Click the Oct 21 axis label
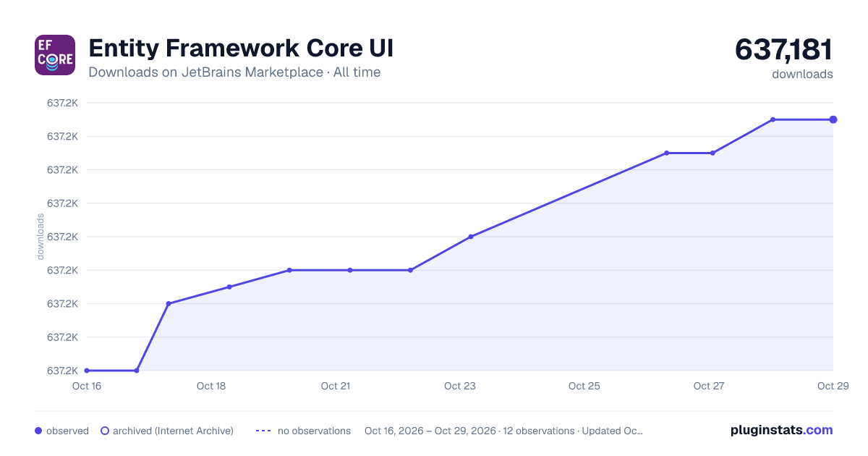 [336, 386]
